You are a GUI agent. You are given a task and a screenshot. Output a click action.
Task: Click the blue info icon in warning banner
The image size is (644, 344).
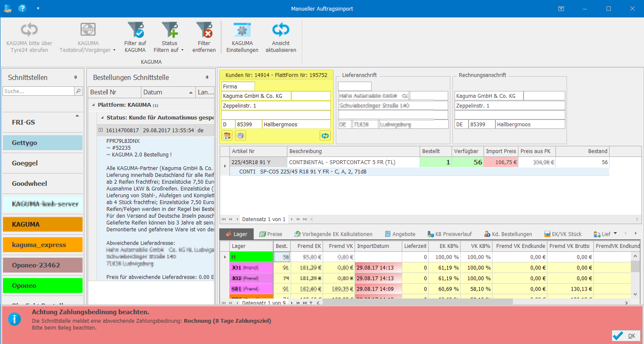[x=14, y=319]
